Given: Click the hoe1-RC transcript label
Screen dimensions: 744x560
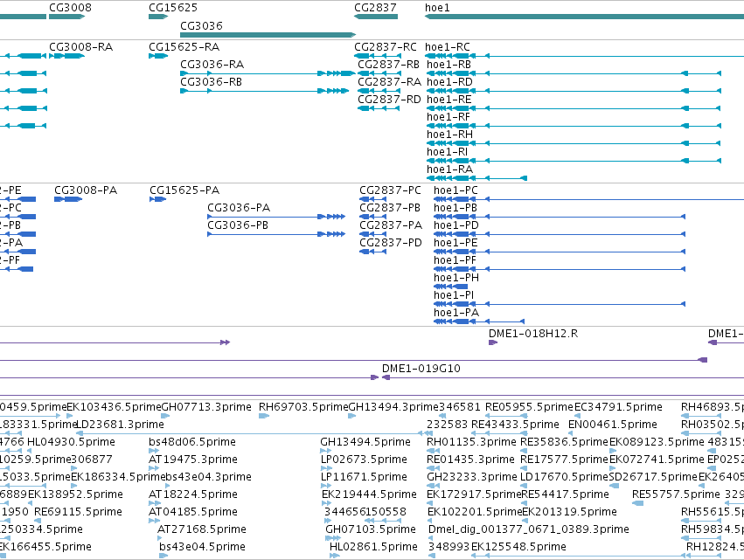Looking at the screenshot, I should coord(448,47).
